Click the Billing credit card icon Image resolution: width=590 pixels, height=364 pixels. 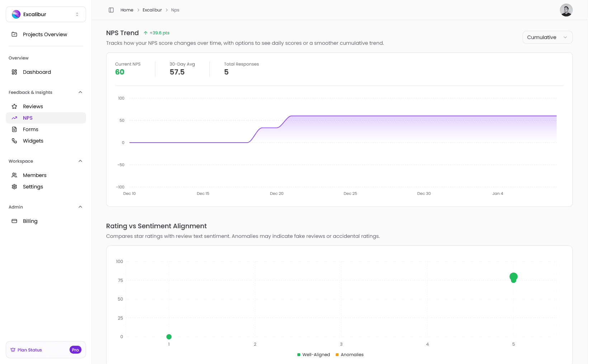[x=14, y=221]
